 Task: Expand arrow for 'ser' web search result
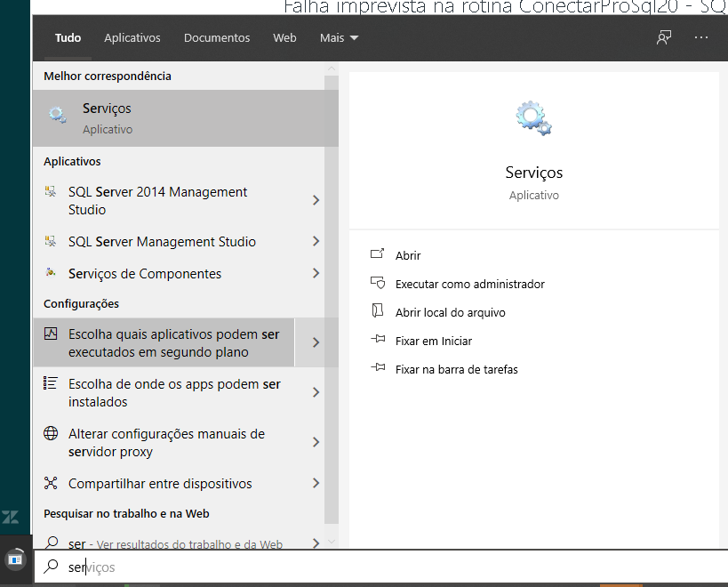(x=316, y=543)
